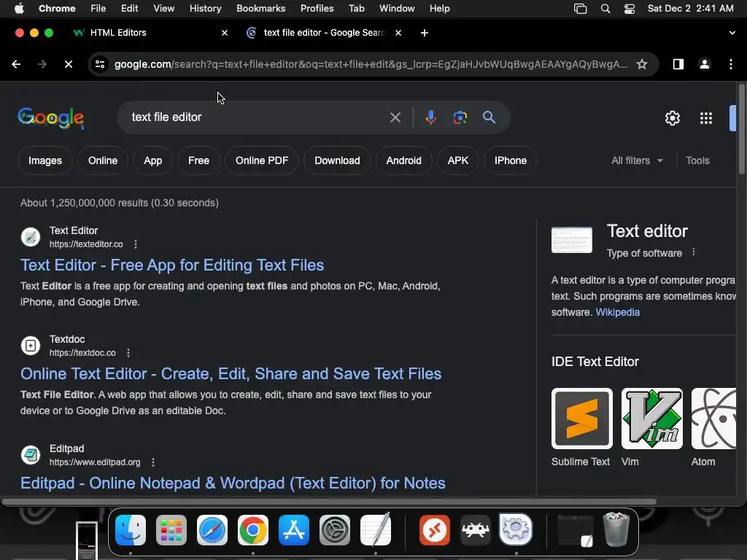Search by image with Google Lens

point(460,117)
